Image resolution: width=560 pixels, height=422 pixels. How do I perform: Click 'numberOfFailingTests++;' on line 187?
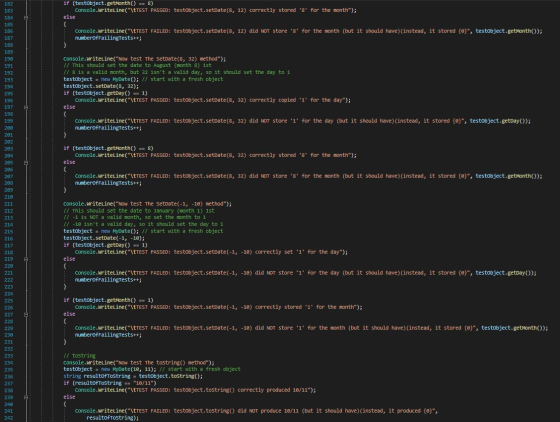pyautogui.click(x=108, y=38)
